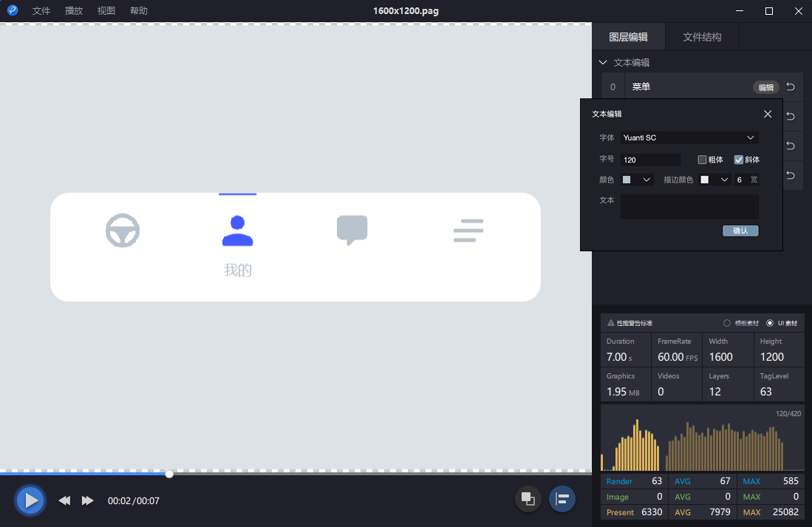The height and width of the screenshot is (527, 812).
Task: Click the 1600x1200.pag window title
Action: pos(406,11)
